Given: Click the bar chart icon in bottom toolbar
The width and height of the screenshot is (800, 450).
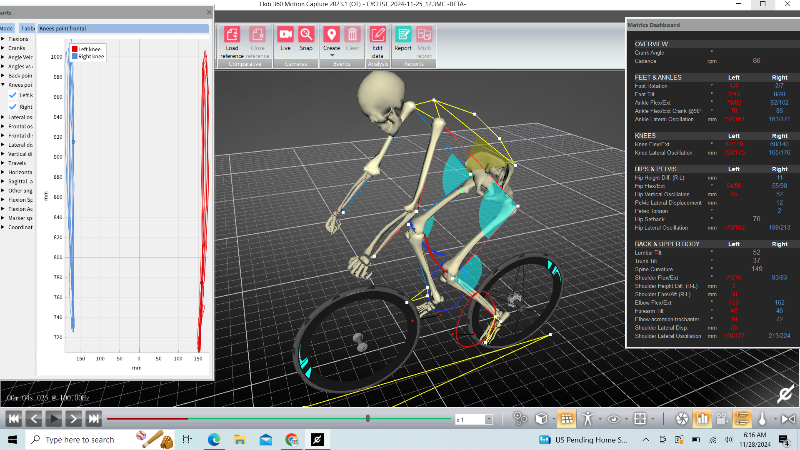Looking at the screenshot, I should 701,419.
